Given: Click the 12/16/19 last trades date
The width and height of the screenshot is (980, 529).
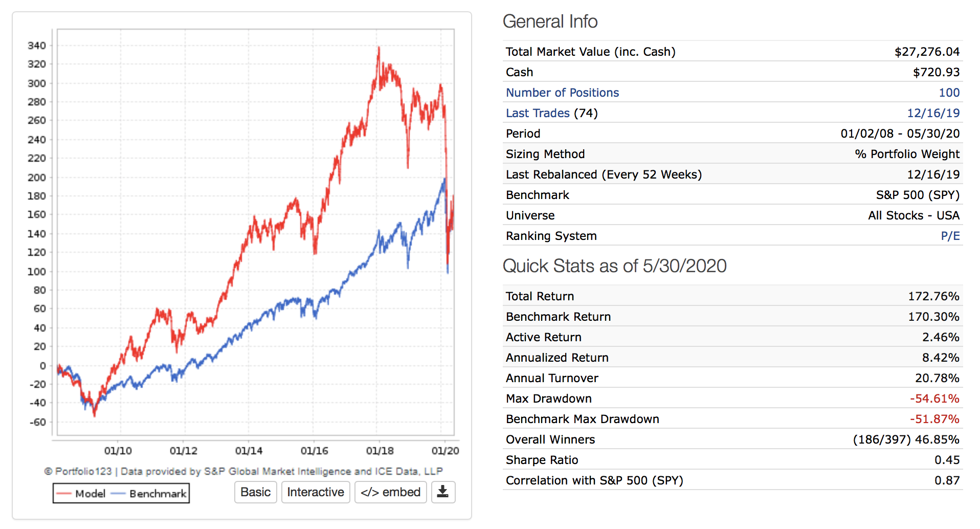Looking at the screenshot, I should pyautogui.click(x=933, y=113).
